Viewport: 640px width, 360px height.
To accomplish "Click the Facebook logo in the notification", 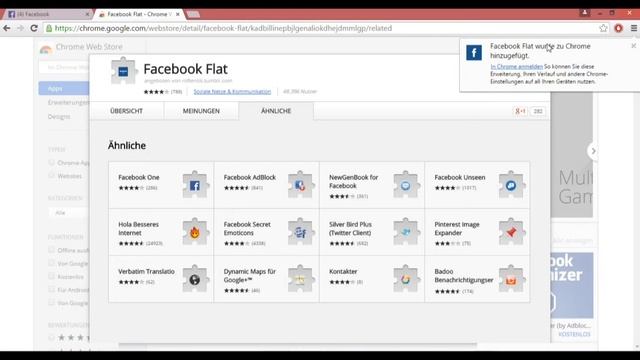I will pos(474,52).
